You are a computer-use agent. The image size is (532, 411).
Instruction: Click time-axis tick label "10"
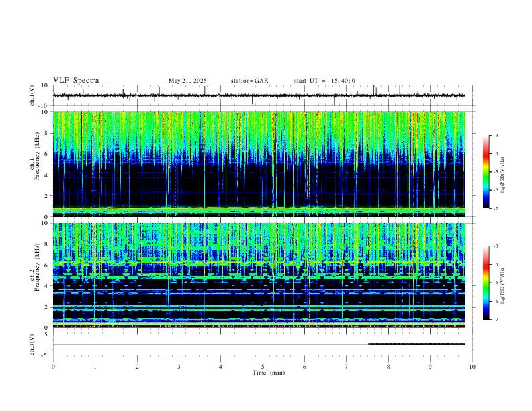(472, 367)
